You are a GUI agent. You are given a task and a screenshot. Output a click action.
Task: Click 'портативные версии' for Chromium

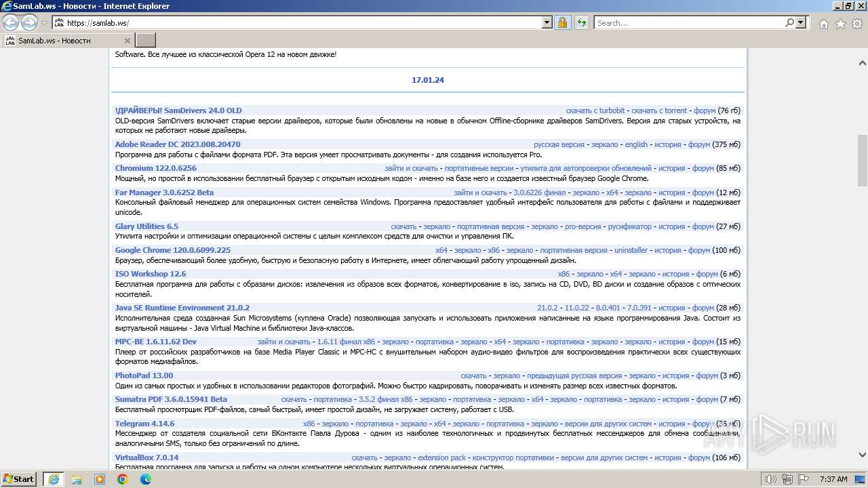479,168
